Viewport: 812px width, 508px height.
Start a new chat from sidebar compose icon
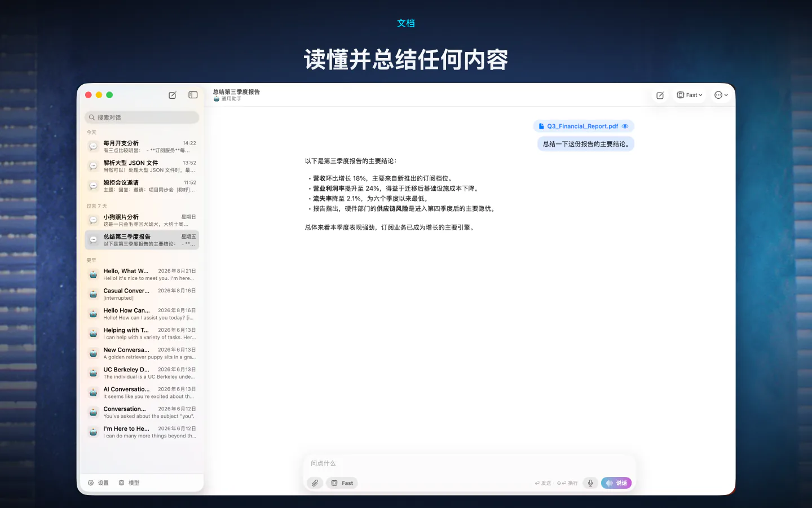(173, 95)
